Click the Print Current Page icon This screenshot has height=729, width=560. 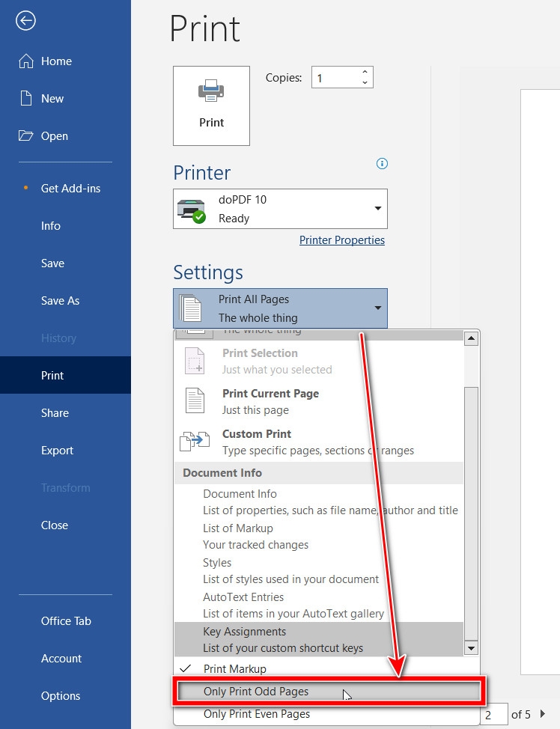(x=195, y=400)
